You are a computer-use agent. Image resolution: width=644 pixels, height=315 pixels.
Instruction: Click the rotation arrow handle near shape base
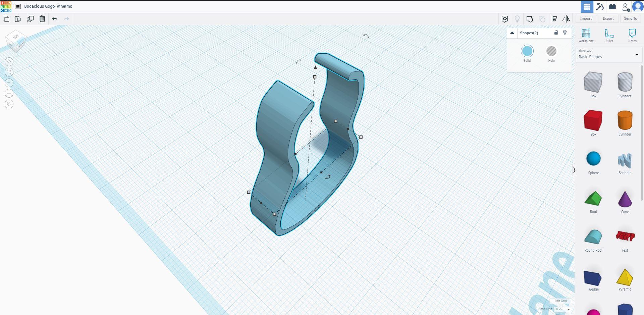coord(328,177)
